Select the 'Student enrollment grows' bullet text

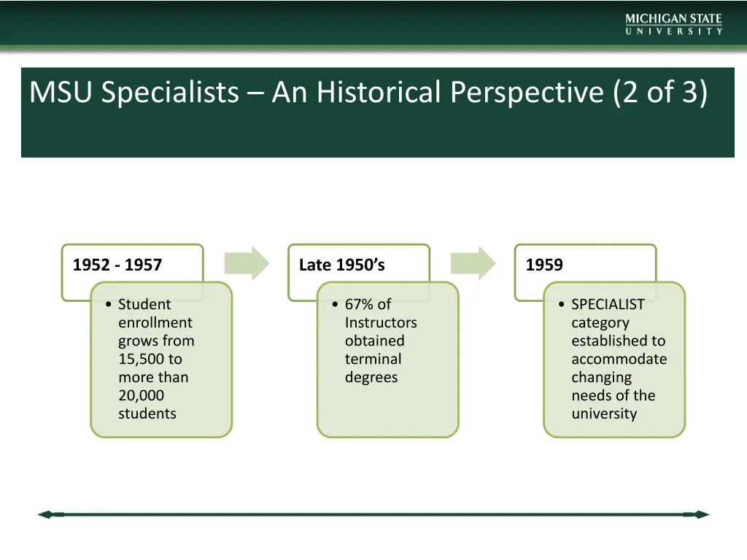click(x=156, y=359)
